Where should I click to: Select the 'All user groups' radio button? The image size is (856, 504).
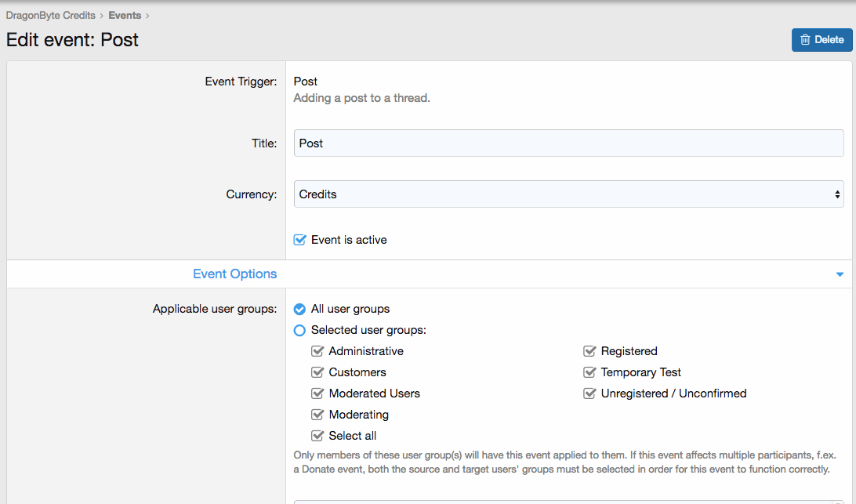[x=299, y=309]
